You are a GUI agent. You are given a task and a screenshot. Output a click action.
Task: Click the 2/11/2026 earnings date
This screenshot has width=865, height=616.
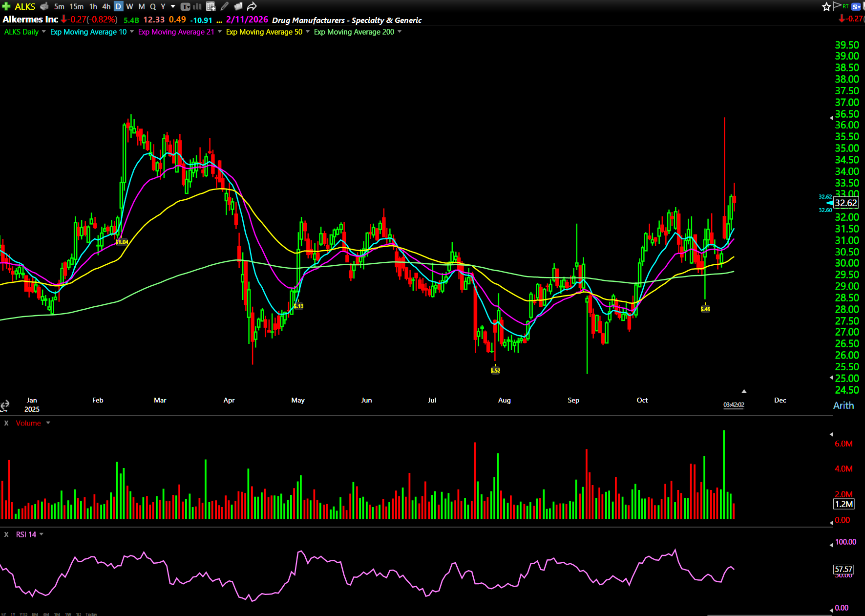point(247,20)
